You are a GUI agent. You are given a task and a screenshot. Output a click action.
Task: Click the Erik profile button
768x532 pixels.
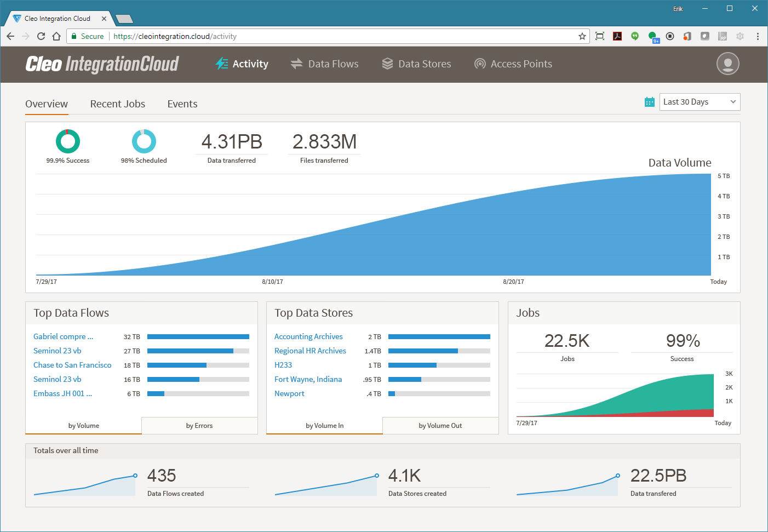[x=678, y=9]
